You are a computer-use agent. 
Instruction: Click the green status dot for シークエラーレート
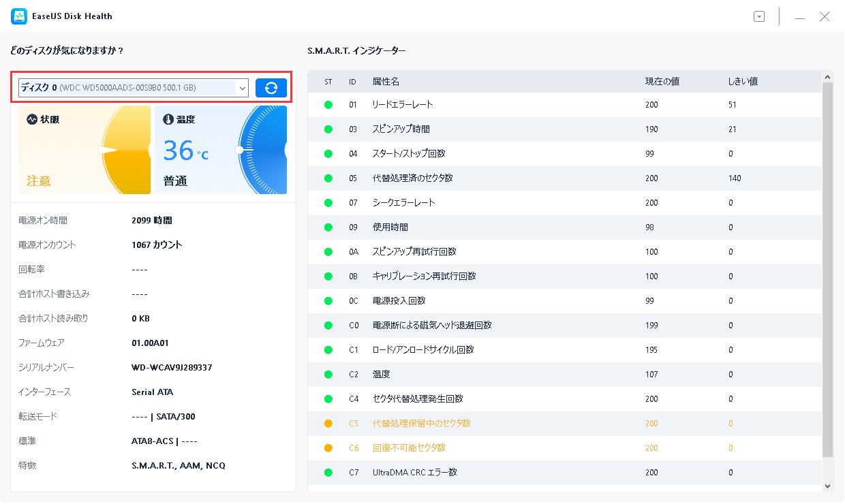(x=328, y=203)
